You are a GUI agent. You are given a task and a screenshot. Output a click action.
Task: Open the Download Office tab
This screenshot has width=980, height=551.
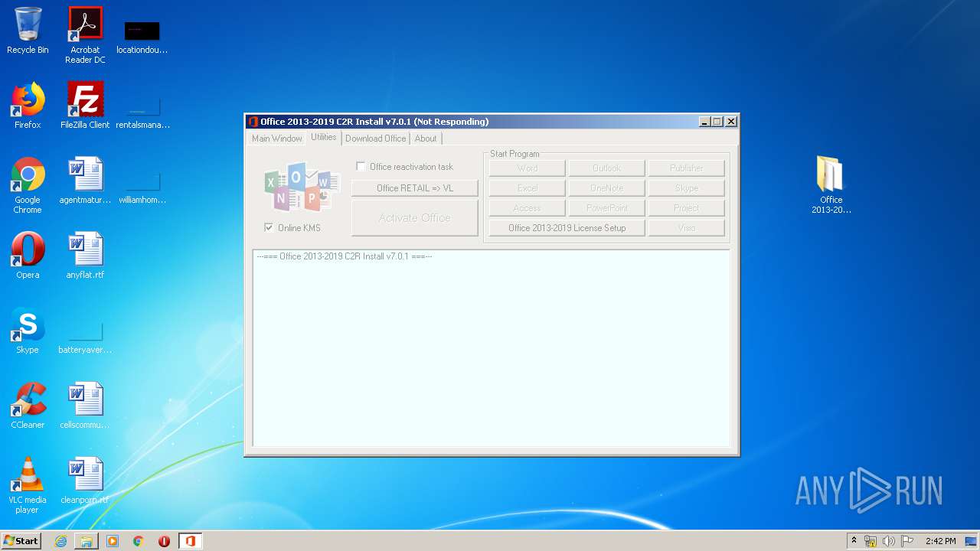[x=375, y=139]
